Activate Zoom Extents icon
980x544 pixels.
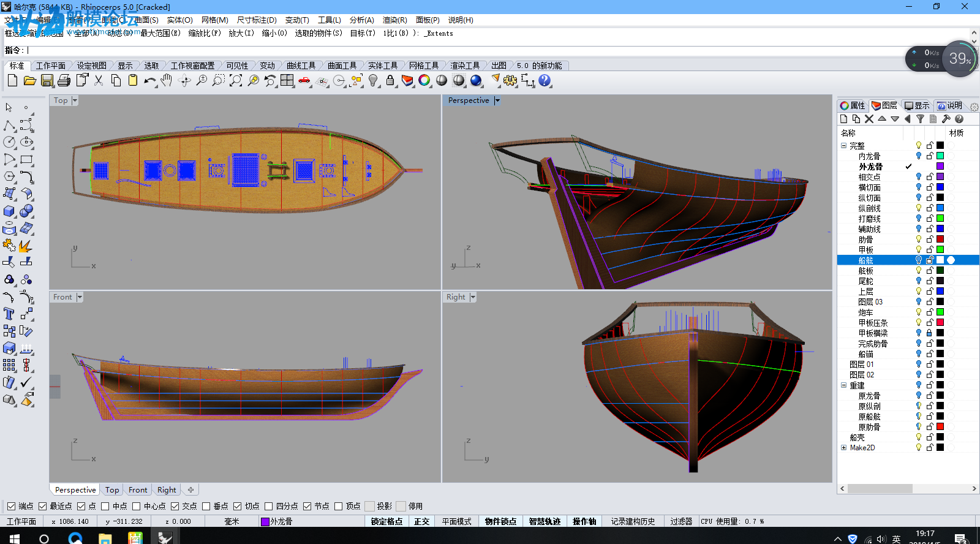tap(236, 80)
